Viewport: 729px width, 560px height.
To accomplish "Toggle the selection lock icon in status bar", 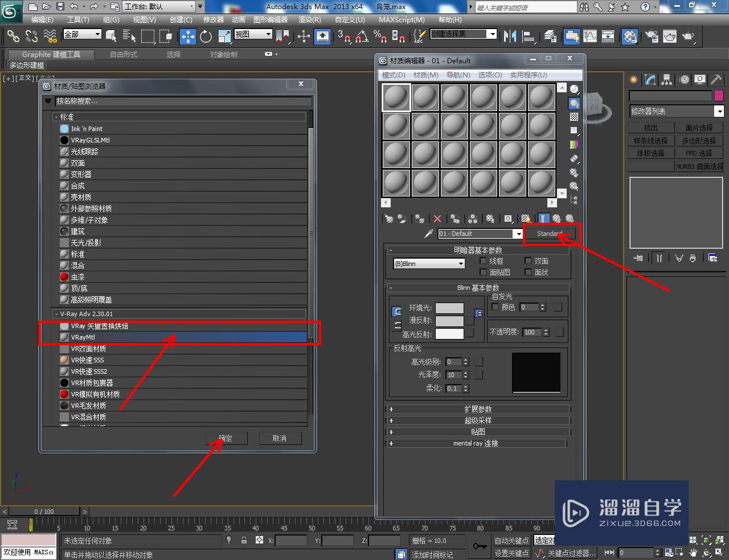I will click(244, 540).
